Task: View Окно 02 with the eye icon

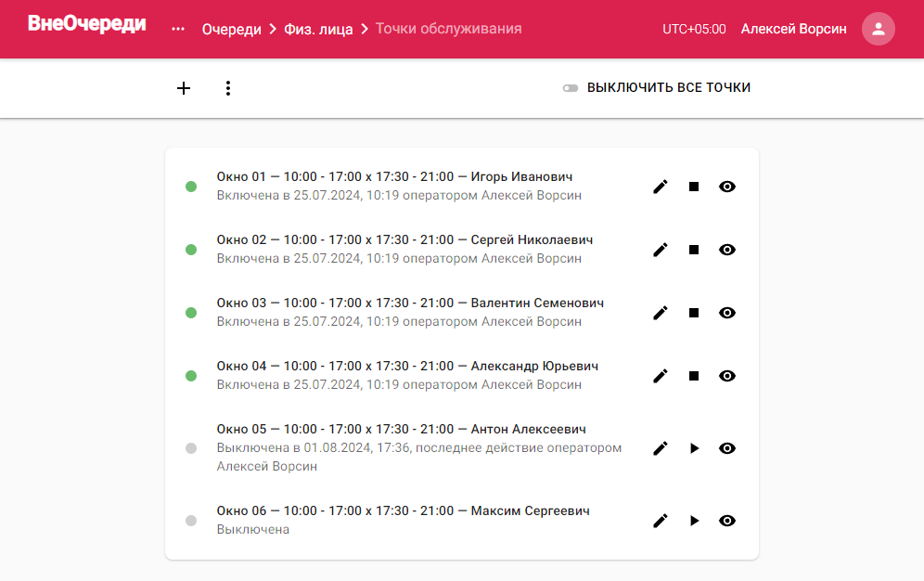Action: click(726, 250)
